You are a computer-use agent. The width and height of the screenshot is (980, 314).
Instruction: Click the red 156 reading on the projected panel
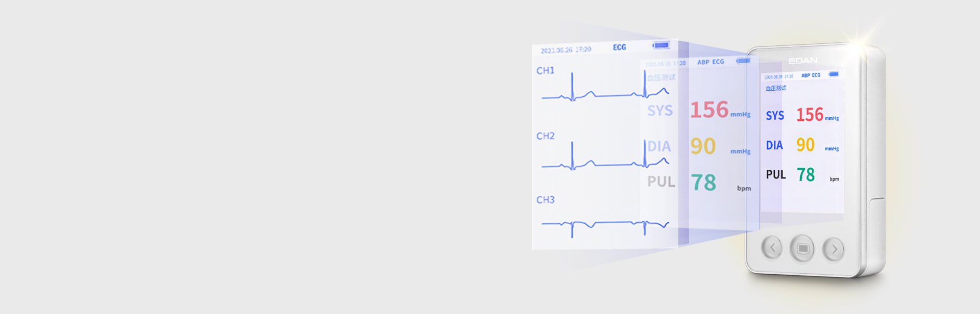709,110
